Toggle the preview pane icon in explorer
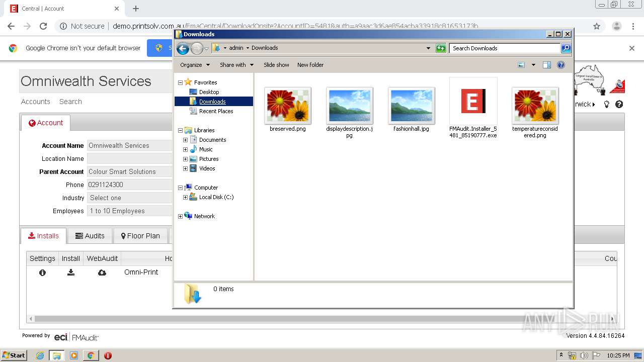The width and height of the screenshot is (644, 362). tap(547, 65)
